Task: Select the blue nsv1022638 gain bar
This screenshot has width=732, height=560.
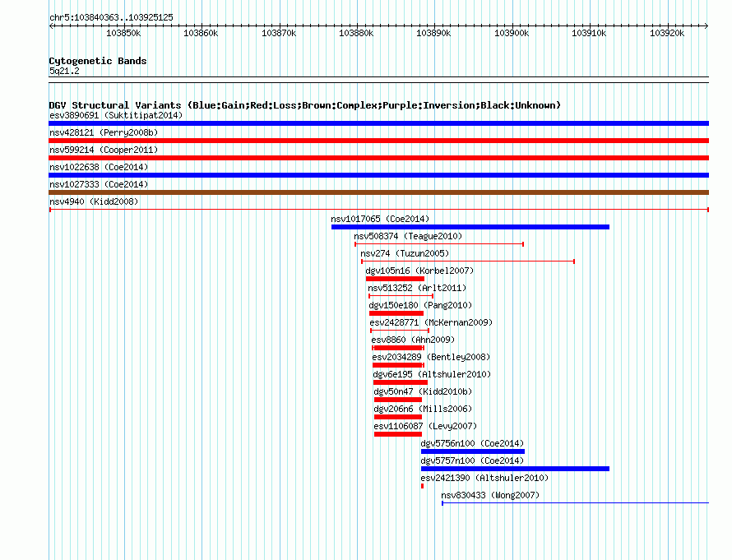Action: click(378, 175)
